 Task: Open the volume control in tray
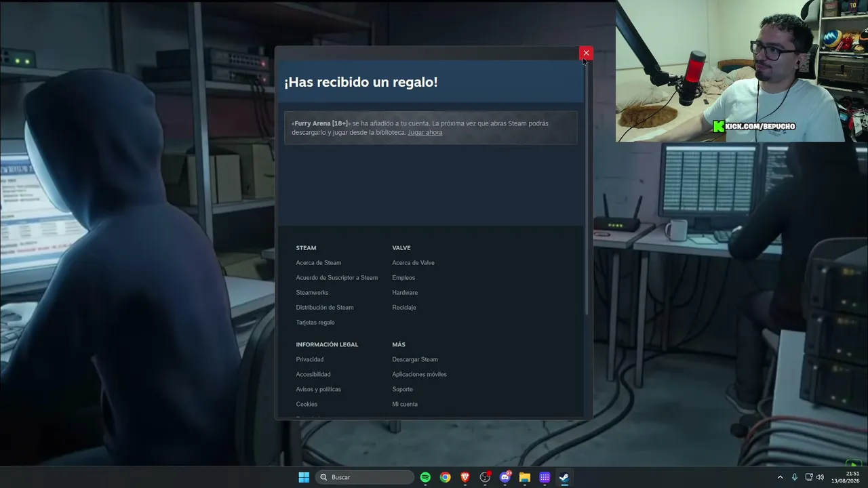[x=820, y=477]
